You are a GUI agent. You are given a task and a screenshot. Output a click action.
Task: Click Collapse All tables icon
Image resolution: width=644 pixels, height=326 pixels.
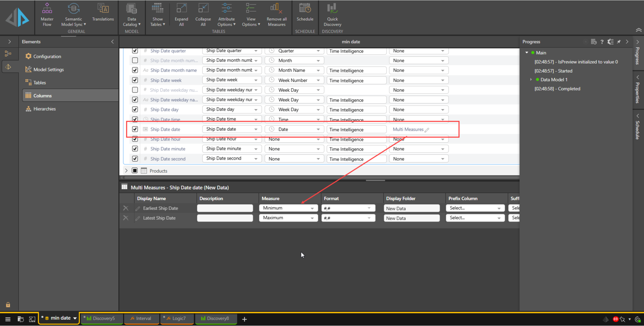tap(203, 15)
